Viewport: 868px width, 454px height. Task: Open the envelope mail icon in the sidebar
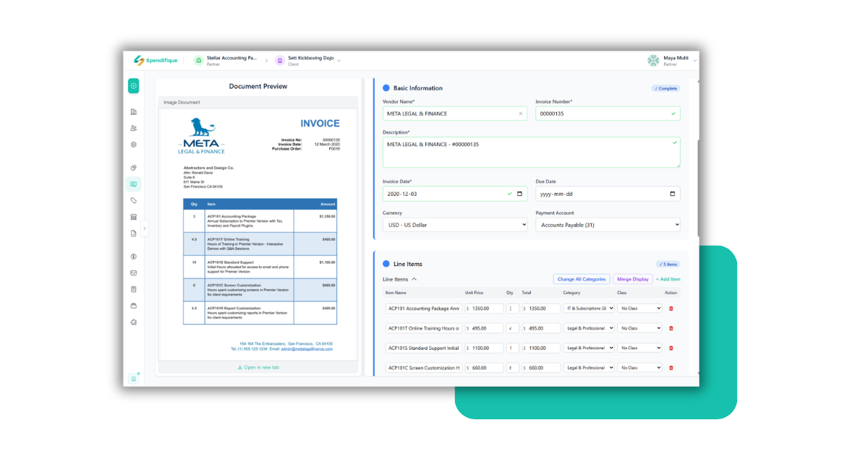click(134, 273)
